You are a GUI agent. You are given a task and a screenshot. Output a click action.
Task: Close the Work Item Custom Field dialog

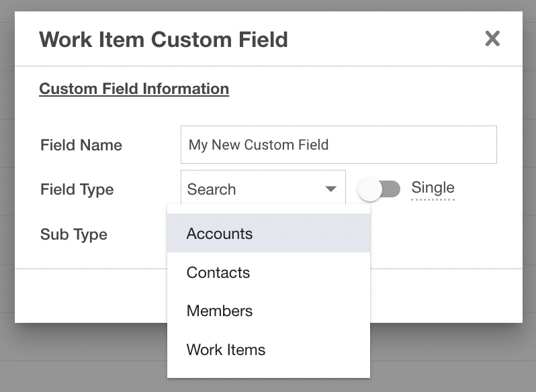(492, 39)
